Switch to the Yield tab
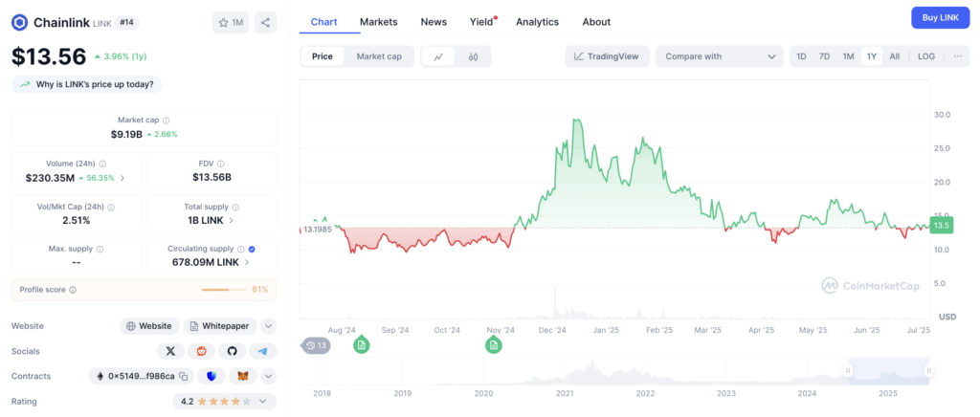This screenshot has height=417, width=980. pos(482,22)
